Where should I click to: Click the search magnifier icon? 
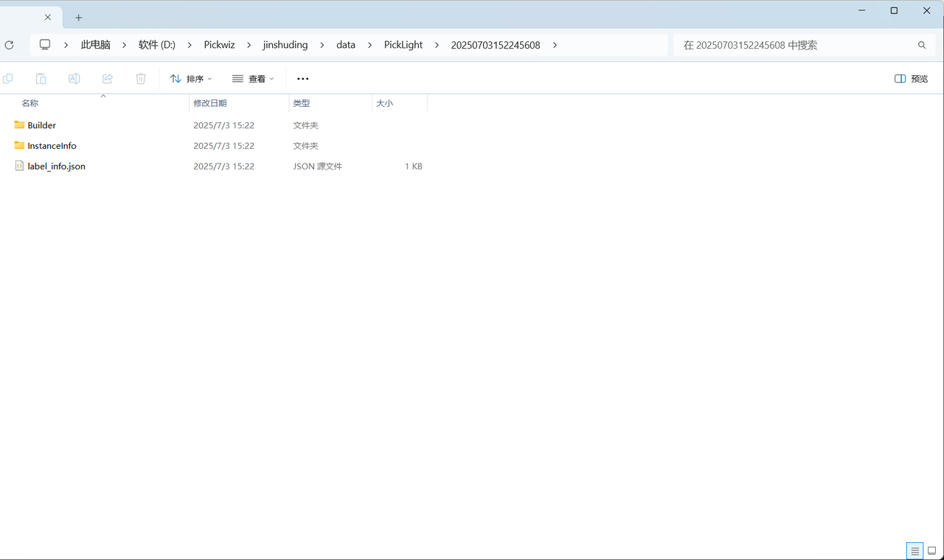[922, 45]
